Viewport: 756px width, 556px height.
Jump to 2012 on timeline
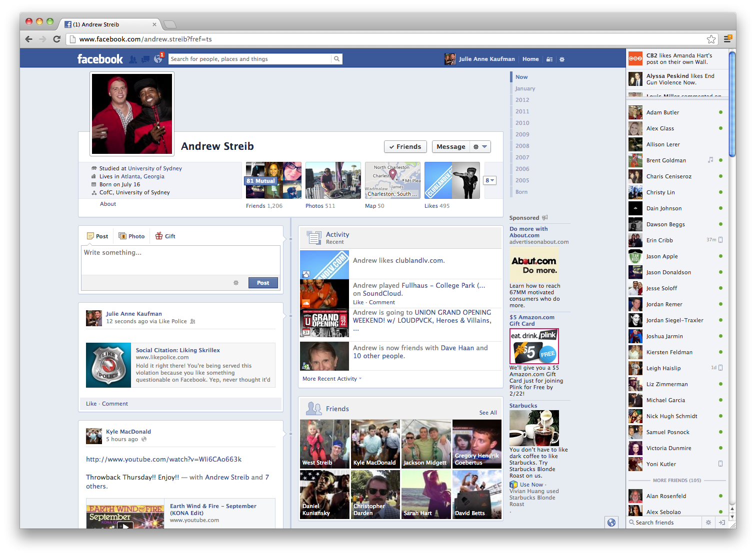tap(522, 100)
